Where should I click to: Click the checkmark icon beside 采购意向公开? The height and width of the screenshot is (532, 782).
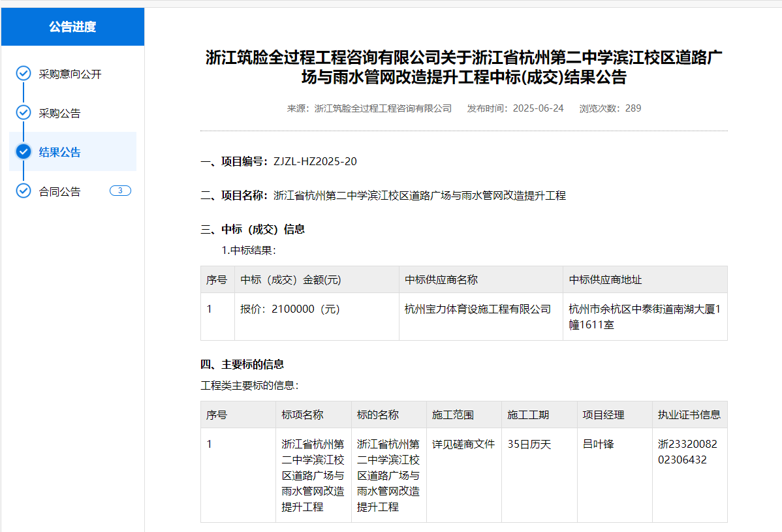pyautogui.click(x=23, y=74)
